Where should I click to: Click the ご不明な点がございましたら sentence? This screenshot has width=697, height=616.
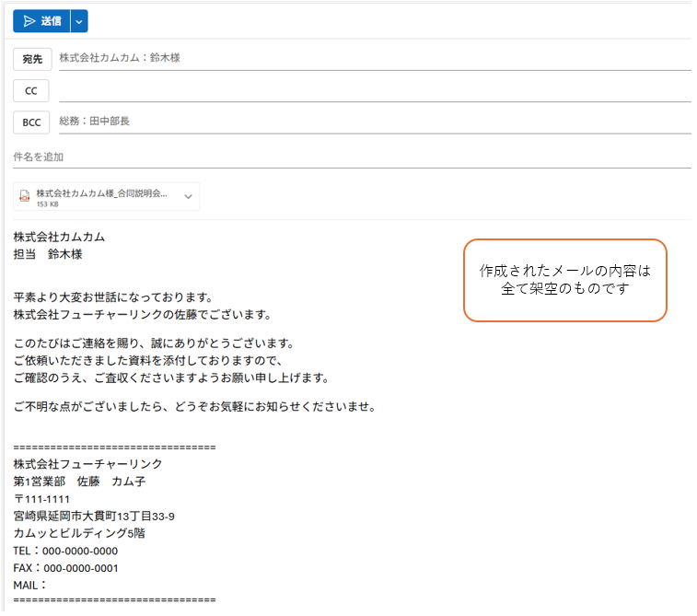click(193, 406)
